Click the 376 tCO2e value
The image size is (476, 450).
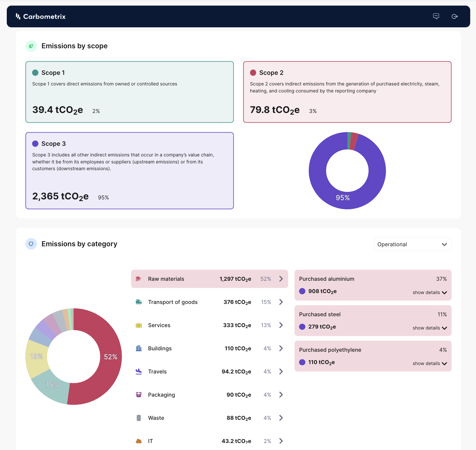[237, 302]
